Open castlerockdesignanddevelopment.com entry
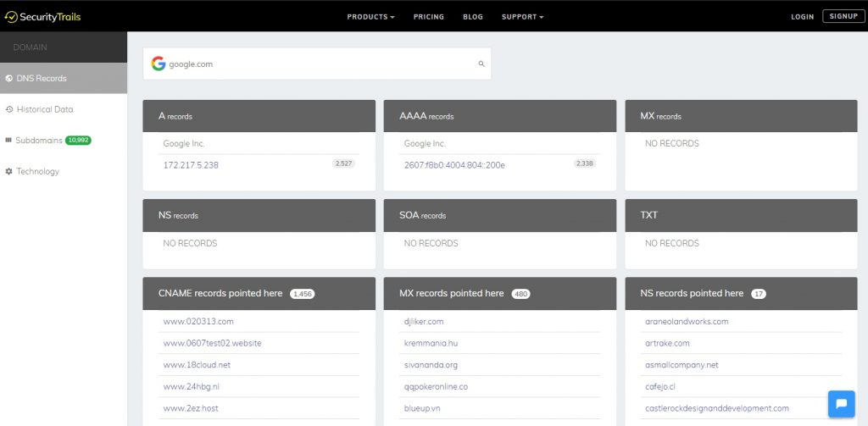 click(x=717, y=408)
